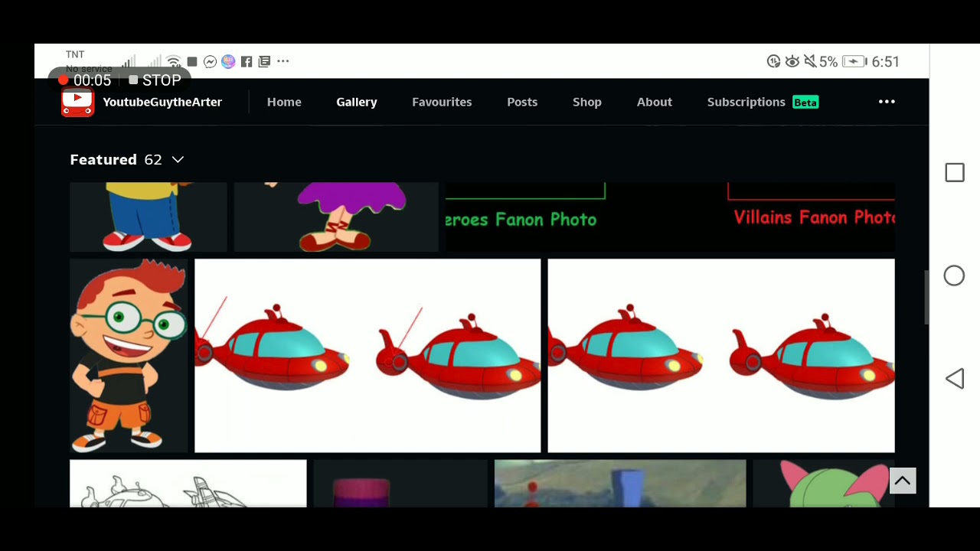Image resolution: width=980 pixels, height=551 pixels.
Task: Tap the Messenger notification icon
Action: [x=210, y=61]
